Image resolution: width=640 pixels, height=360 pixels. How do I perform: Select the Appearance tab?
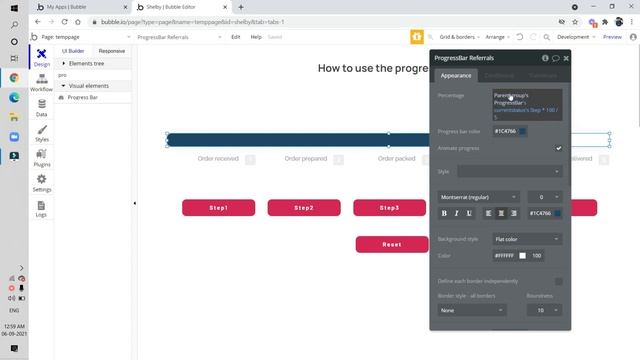[x=456, y=76]
